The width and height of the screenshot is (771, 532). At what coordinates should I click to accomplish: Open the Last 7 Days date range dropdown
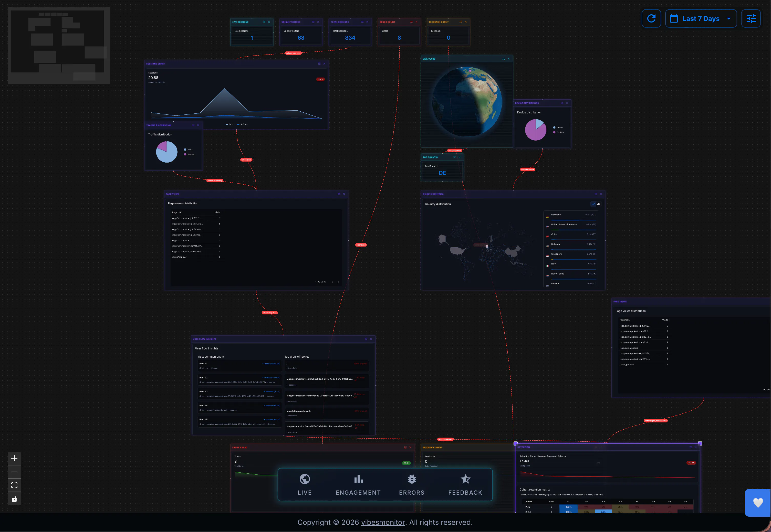tap(701, 18)
